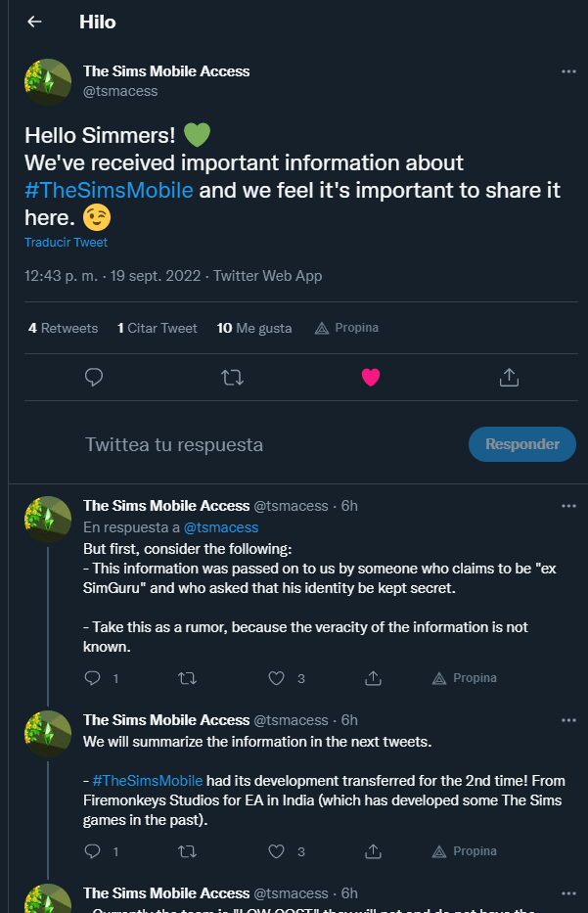Click the Responder button
Viewport: 588px width, 913px height.
point(521,444)
